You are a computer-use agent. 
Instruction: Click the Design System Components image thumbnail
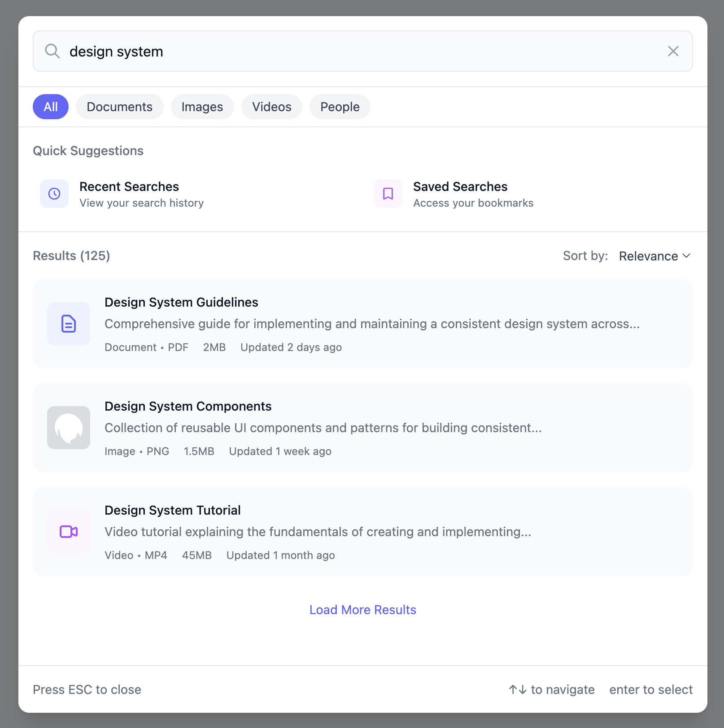point(69,428)
